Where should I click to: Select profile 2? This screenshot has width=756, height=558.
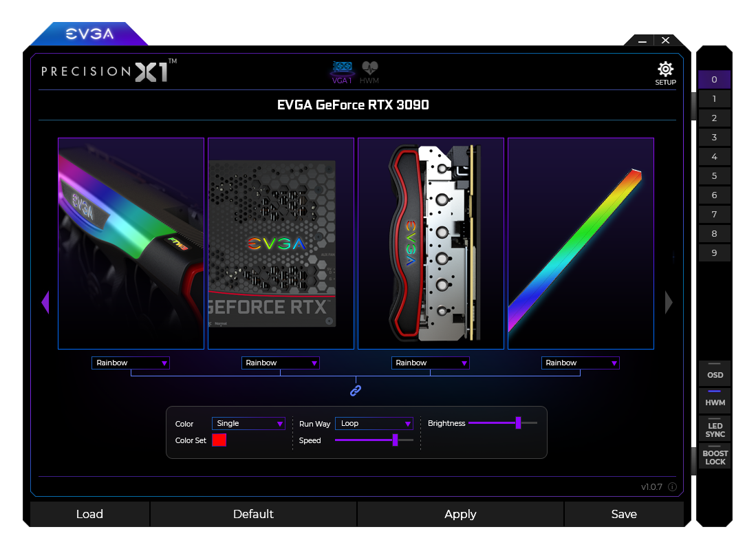tap(715, 118)
